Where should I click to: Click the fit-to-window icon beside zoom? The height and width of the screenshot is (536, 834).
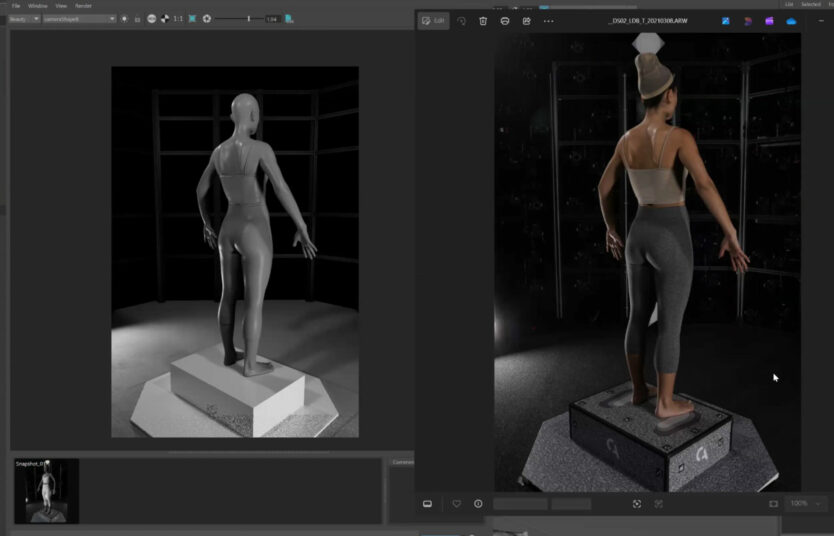(x=773, y=504)
